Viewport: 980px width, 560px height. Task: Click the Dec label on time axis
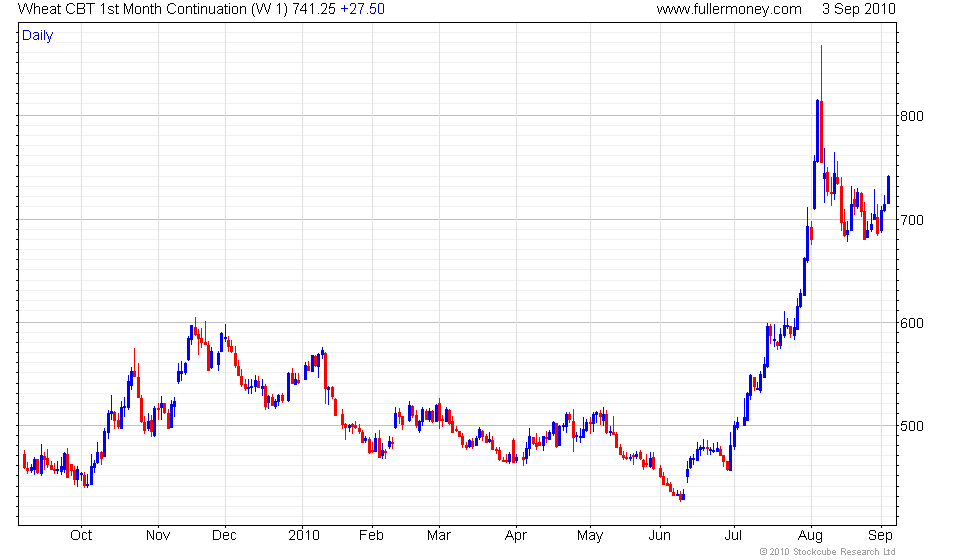(x=224, y=536)
